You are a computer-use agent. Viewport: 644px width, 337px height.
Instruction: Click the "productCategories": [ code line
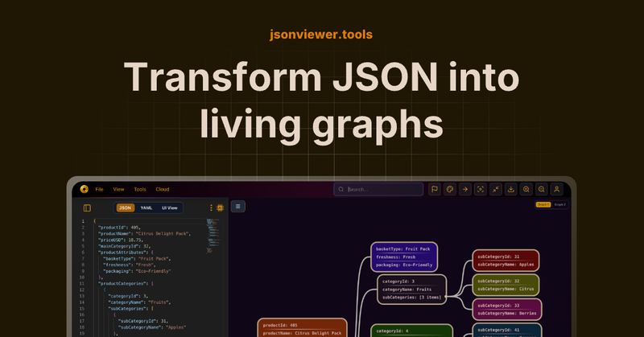126,284
